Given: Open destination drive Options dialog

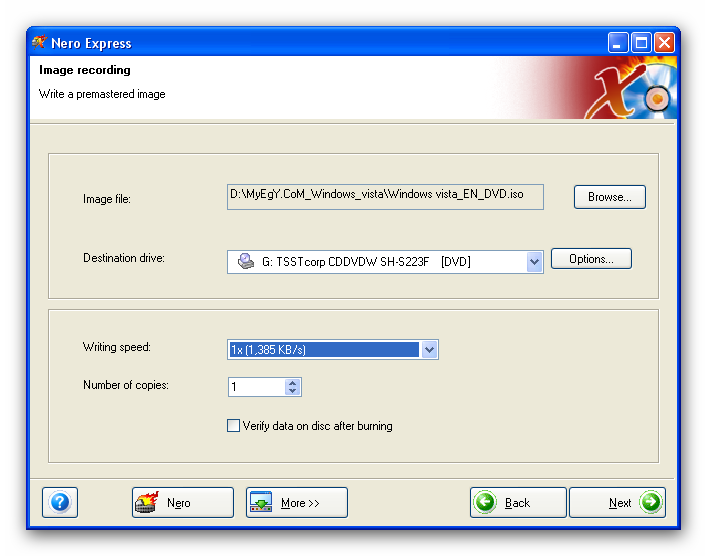Looking at the screenshot, I should (591, 259).
